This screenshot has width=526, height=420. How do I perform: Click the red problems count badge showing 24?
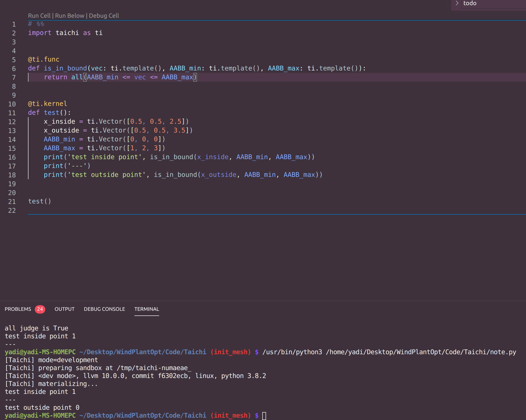click(x=40, y=309)
